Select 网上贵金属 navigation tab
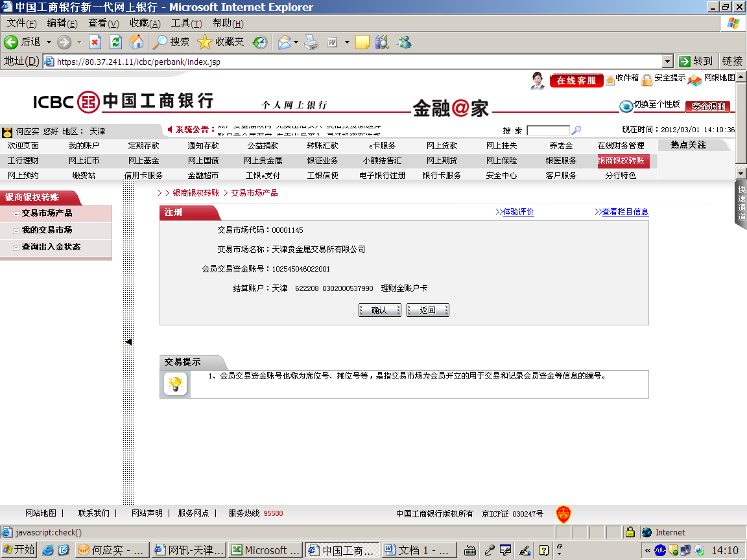 tap(263, 161)
